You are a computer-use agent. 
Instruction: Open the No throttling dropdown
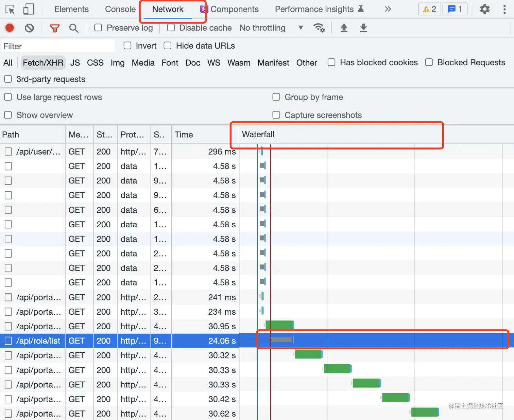point(271,28)
